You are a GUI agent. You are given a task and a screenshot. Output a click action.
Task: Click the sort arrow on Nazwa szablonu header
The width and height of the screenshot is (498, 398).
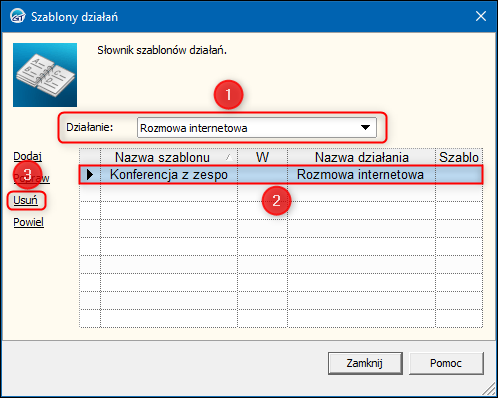pos(229,157)
